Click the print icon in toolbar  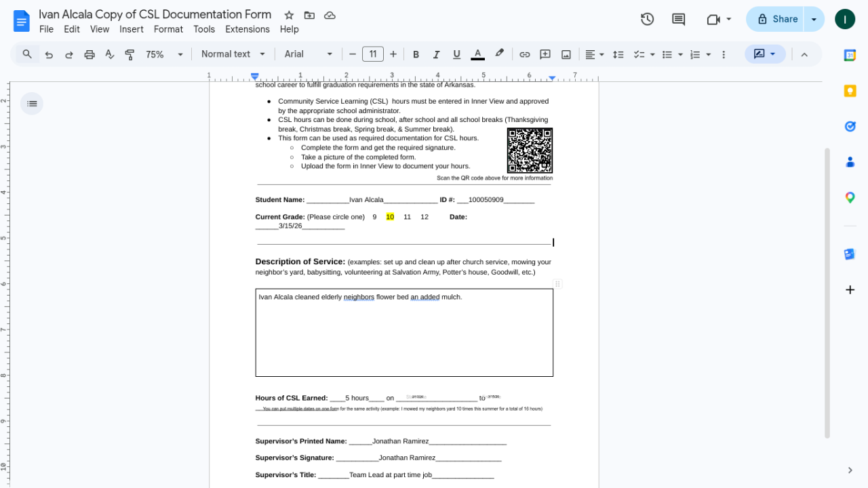(x=89, y=54)
